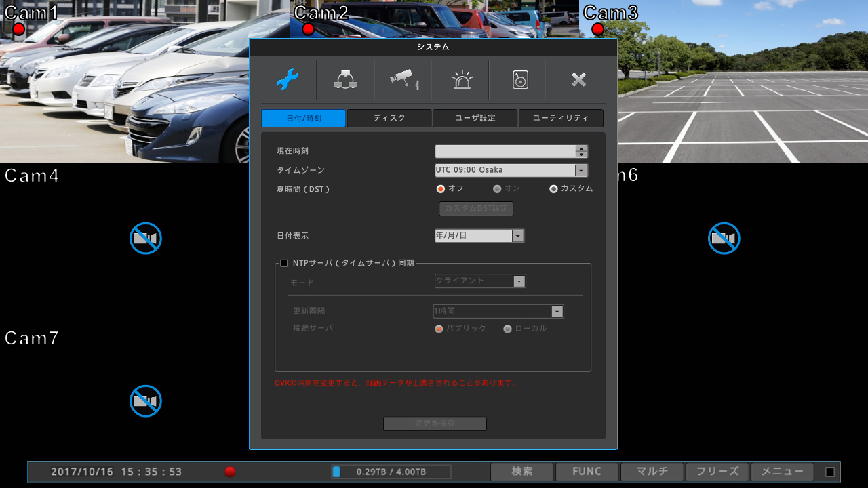Open the hard disk recording settings icon

pyautogui.click(x=519, y=80)
